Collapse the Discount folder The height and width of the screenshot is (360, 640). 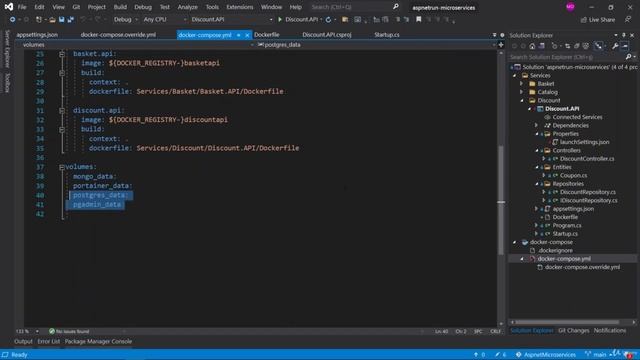tap(521, 100)
